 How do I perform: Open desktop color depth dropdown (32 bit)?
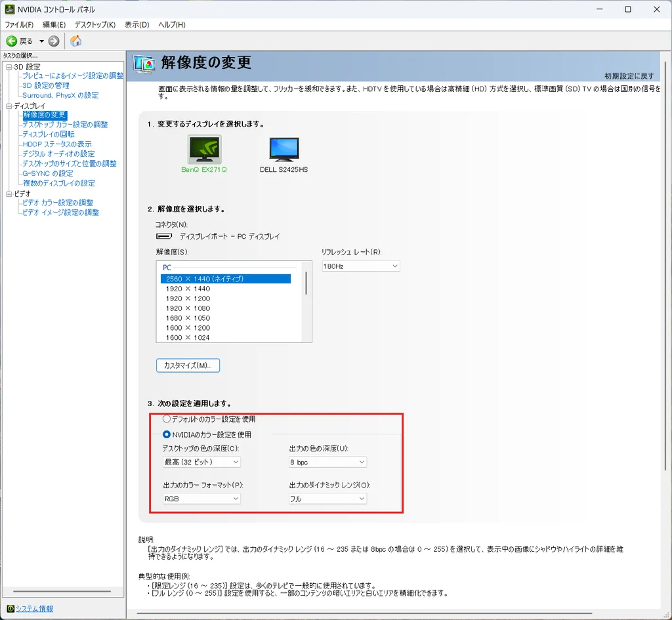click(201, 462)
